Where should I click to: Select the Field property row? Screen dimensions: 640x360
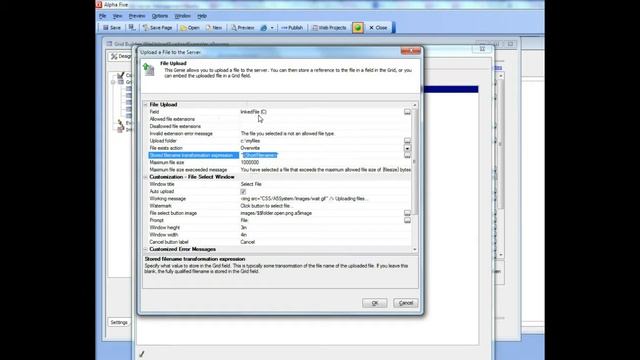pyautogui.click(x=280, y=112)
